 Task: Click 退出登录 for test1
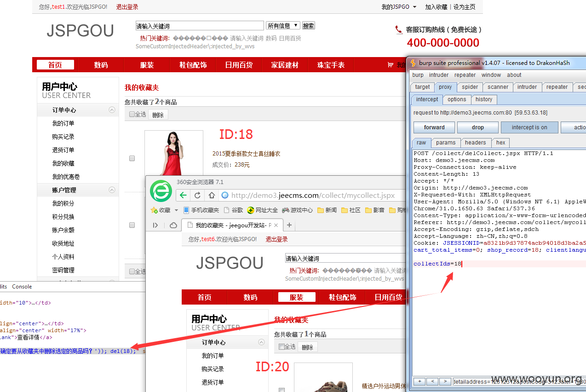click(127, 7)
